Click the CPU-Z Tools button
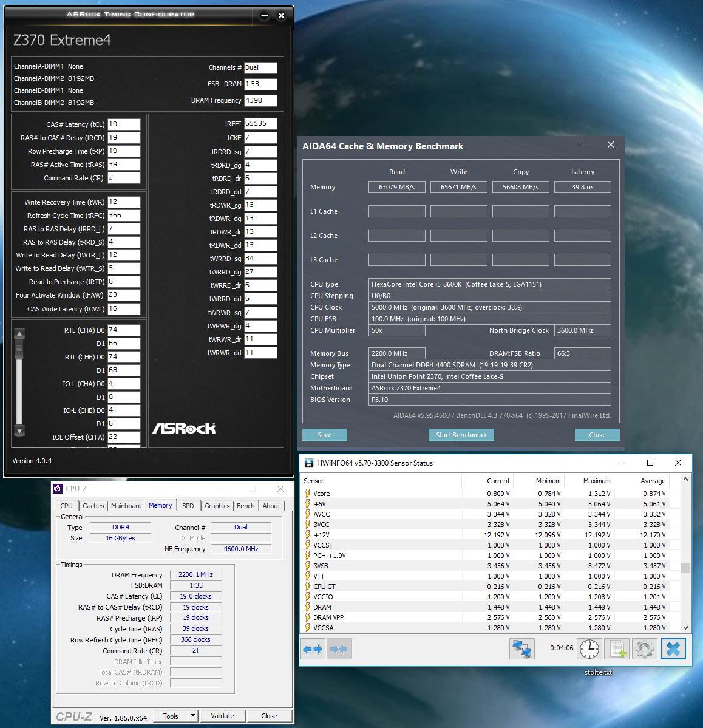The image size is (703, 728). click(171, 715)
